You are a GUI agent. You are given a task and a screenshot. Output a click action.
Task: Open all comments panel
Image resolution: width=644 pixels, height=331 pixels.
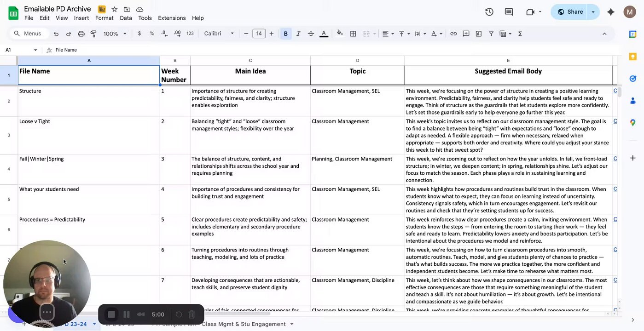(x=509, y=12)
